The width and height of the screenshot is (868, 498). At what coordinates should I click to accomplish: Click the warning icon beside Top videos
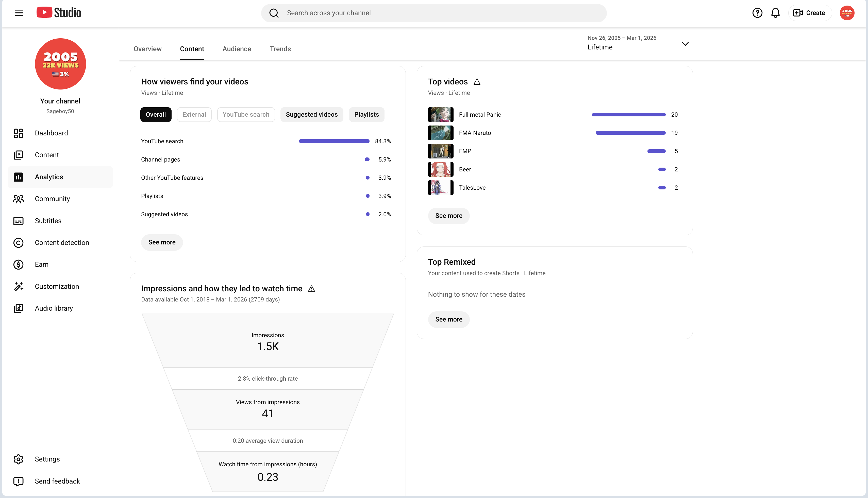click(x=477, y=82)
